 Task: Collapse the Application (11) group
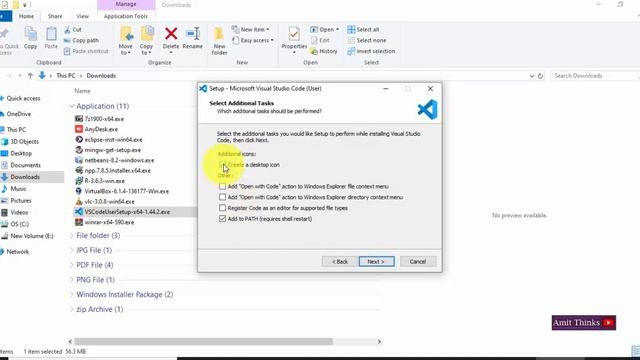[x=72, y=106]
